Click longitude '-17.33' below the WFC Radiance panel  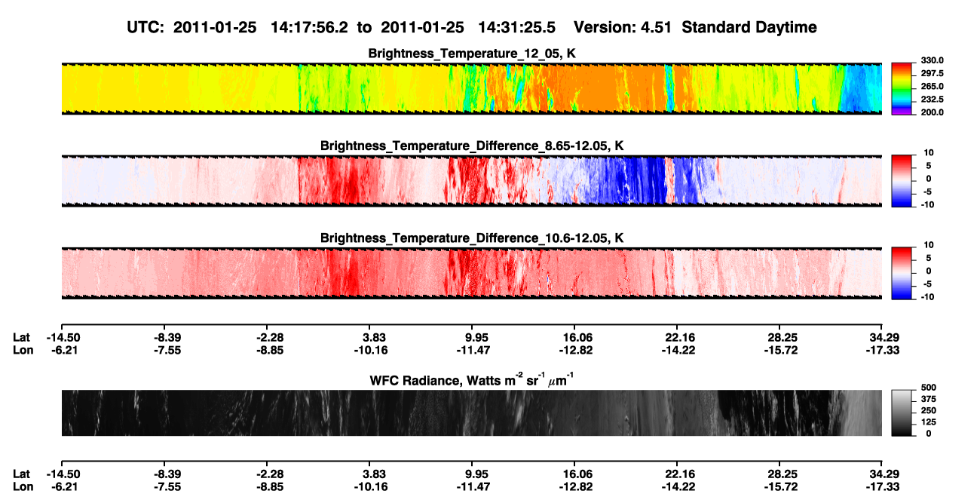click(x=882, y=487)
